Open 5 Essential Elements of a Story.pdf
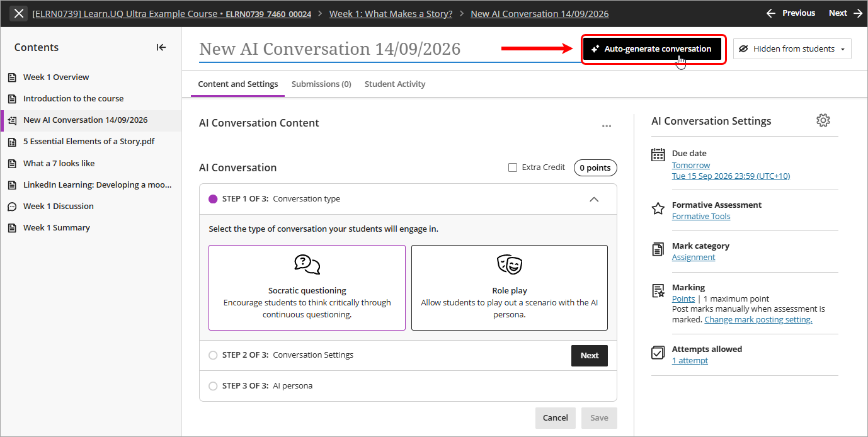This screenshot has width=868, height=437. [89, 142]
